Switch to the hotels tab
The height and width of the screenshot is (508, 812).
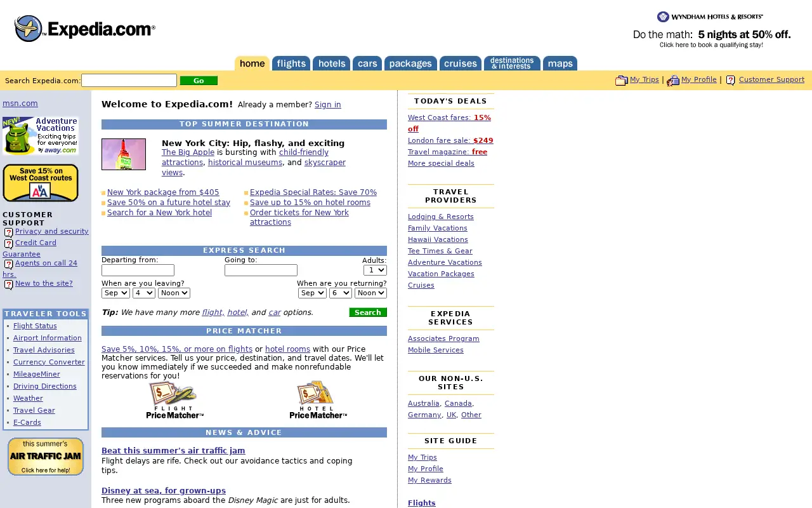[332, 63]
